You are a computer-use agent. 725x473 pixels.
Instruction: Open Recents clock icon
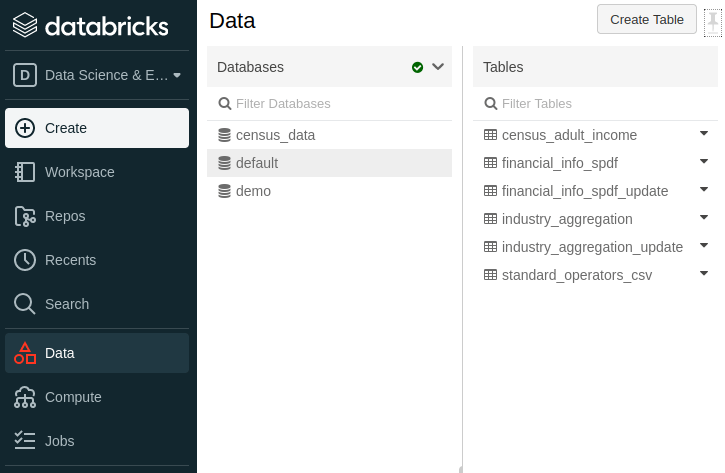[x=25, y=260]
